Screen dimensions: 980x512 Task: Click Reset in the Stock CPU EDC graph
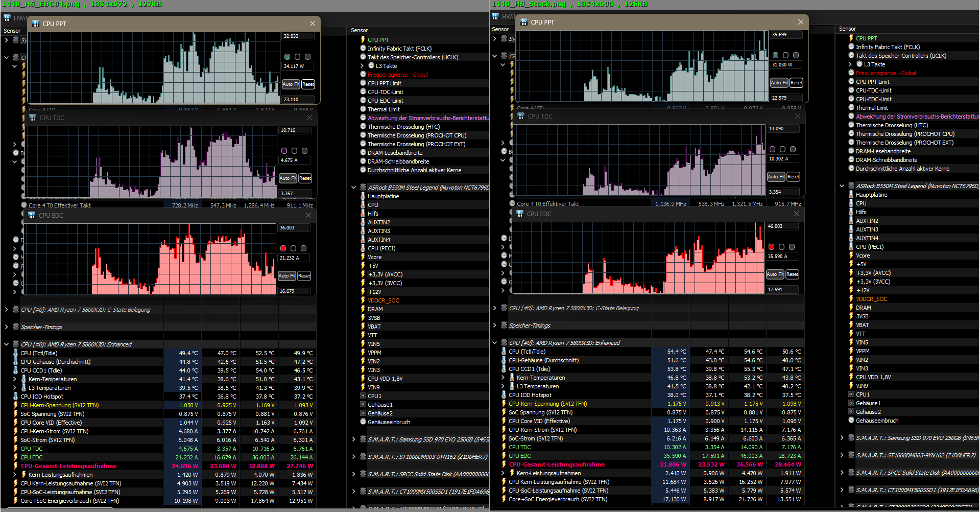[792, 274]
